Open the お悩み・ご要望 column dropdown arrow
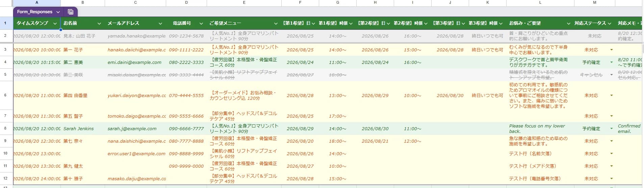The width and height of the screenshot is (644, 188). coord(569,23)
